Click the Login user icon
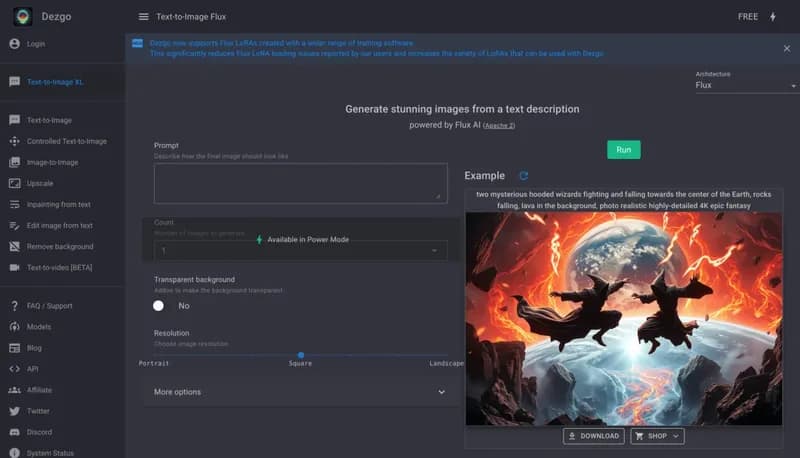The height and width of the screenshot is (458, 800). [14, 44]
